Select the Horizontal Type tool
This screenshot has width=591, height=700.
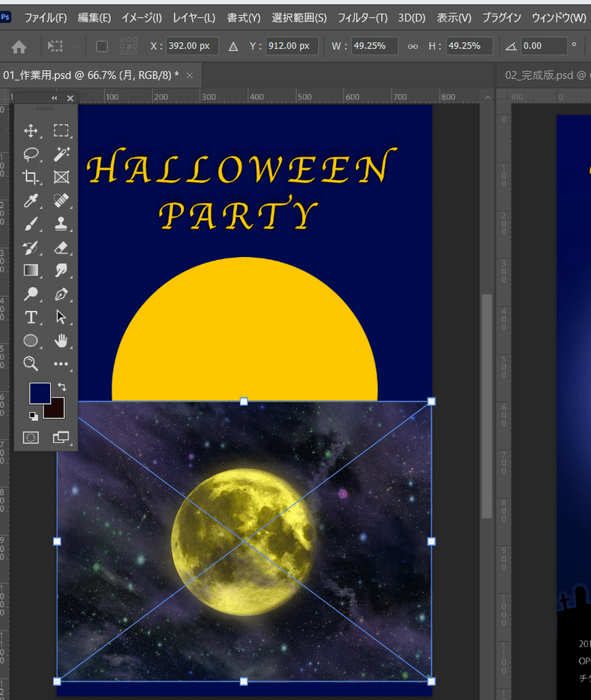click(30, 318)
